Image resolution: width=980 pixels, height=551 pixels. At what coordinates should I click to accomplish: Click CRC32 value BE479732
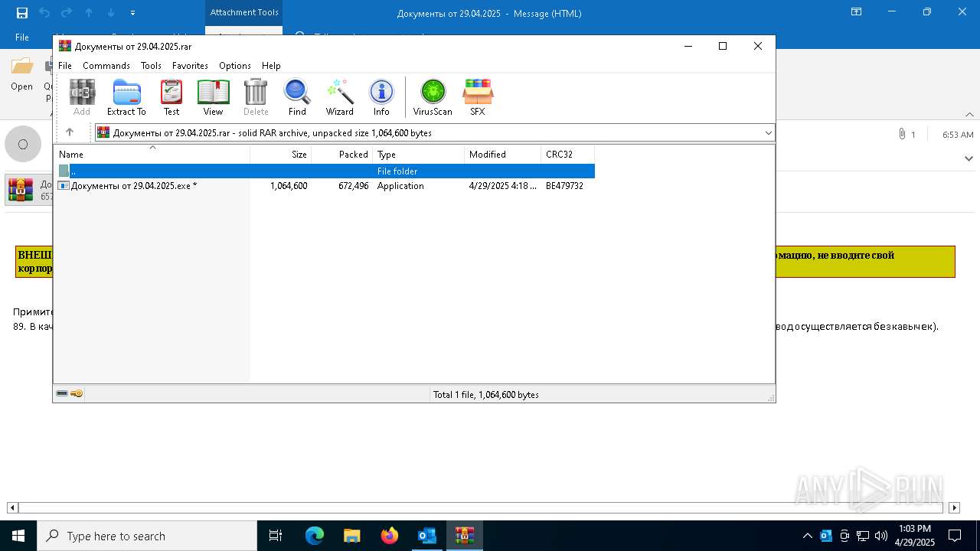point(565,186)
